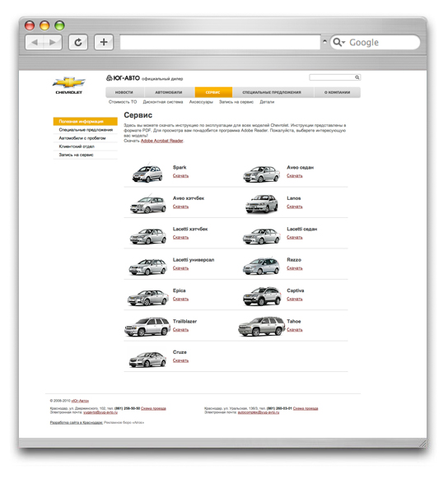Download the Lacetti хэтчбек manual
Image resolution: width=448 pixels, height=483 pixels.
point(180,238)
